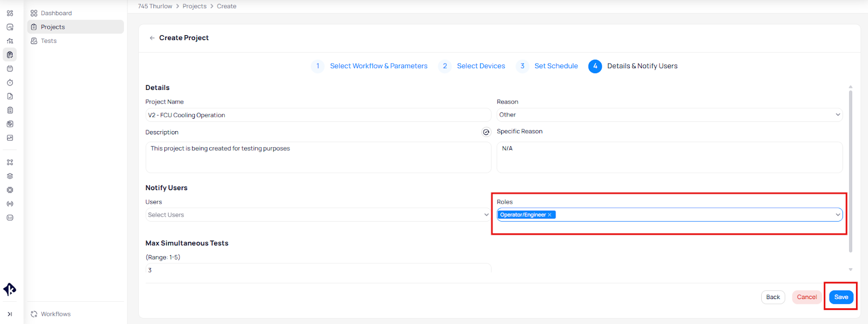Open the Roles dropdown arrow
Image resolution: width=868 pixels, height=324 pixels.
point(838,215)
